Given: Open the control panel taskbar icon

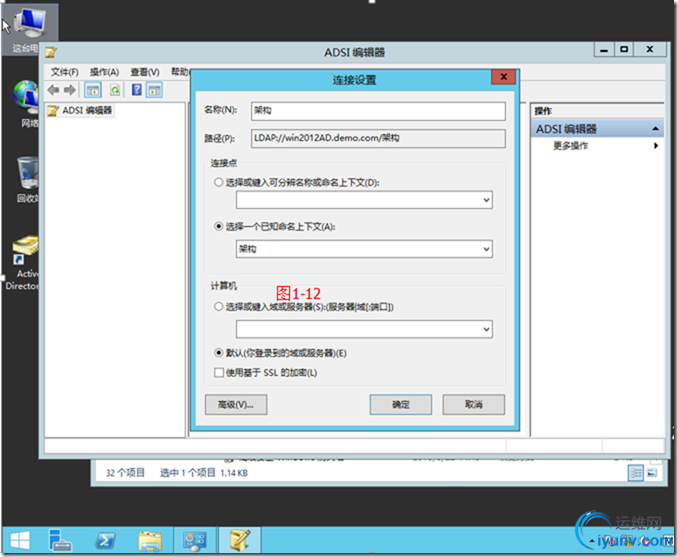Looking at the screenshot, I should [x=195, y=541].
